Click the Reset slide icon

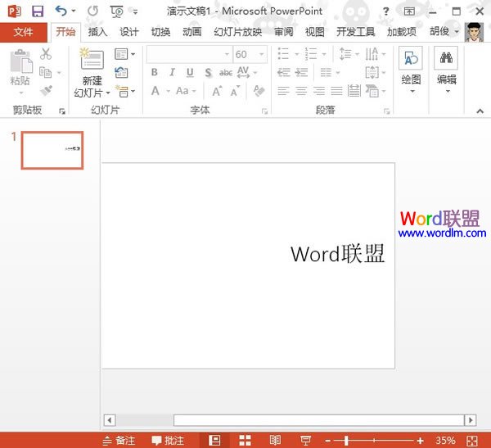point(121,72)
